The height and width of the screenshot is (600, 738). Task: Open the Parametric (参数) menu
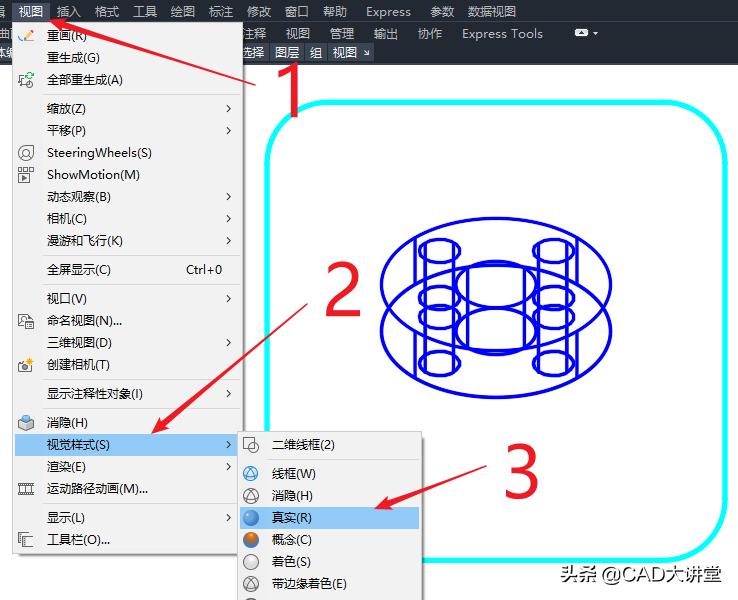tap(442, 11)
